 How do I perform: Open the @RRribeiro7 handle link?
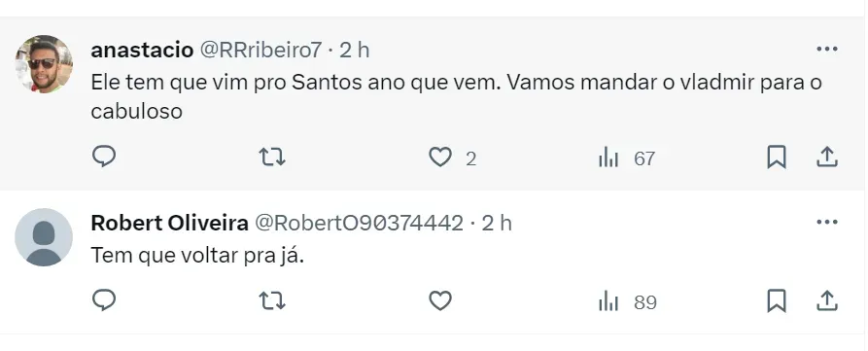260,50
